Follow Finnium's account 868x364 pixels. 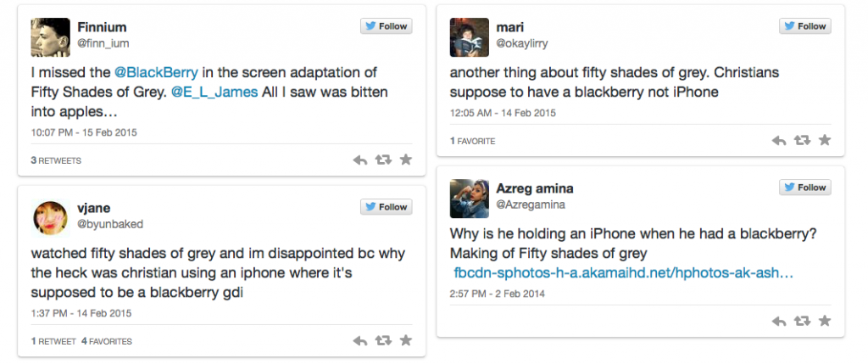[386, 26]
